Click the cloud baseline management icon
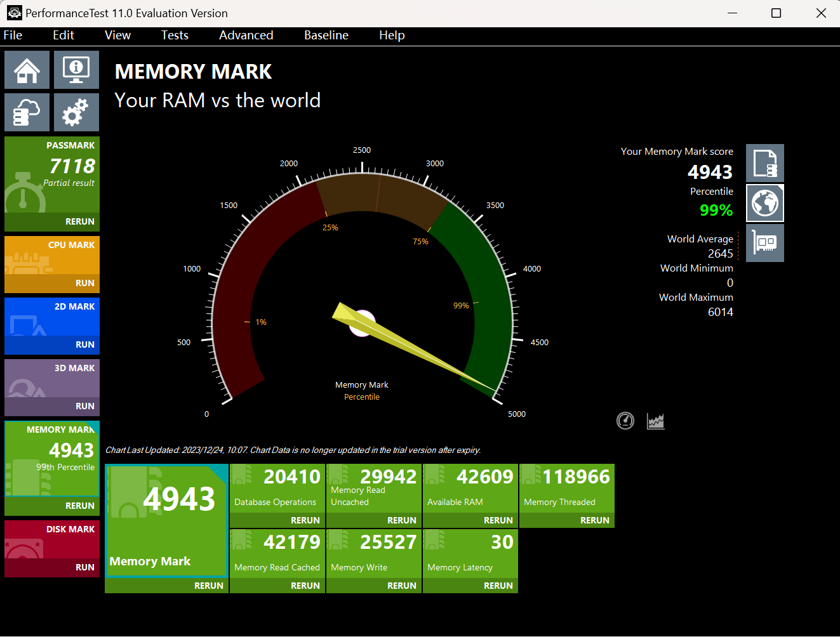The width and height of the screenshot is (840, 637). (x=27, y=112)
